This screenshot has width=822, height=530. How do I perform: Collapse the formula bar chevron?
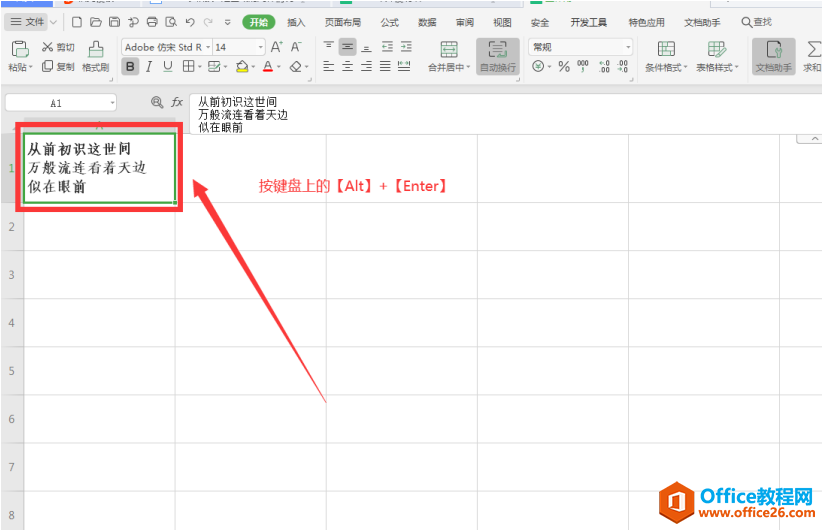(x=814, y=138)
